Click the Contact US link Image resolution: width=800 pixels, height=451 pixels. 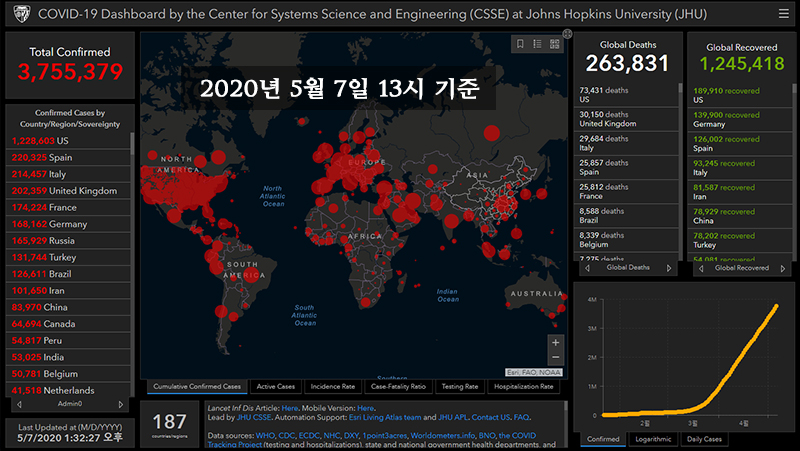(x=490, y=417)
